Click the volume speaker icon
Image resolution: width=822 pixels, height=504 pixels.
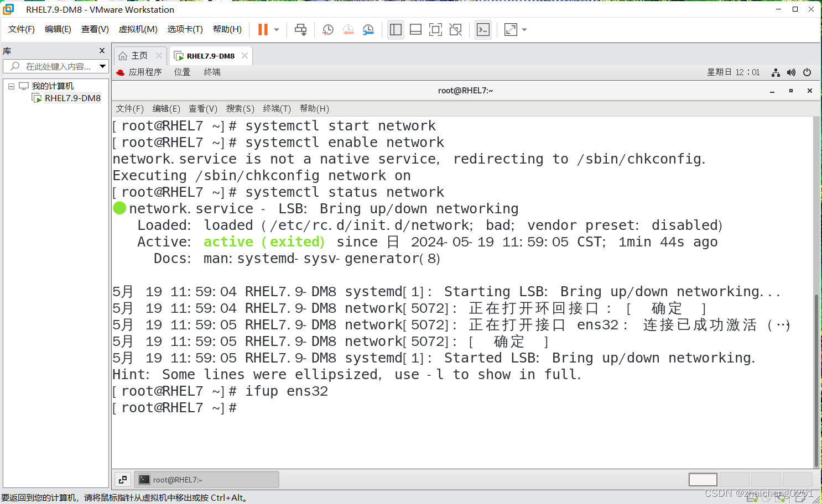point(792,72)
